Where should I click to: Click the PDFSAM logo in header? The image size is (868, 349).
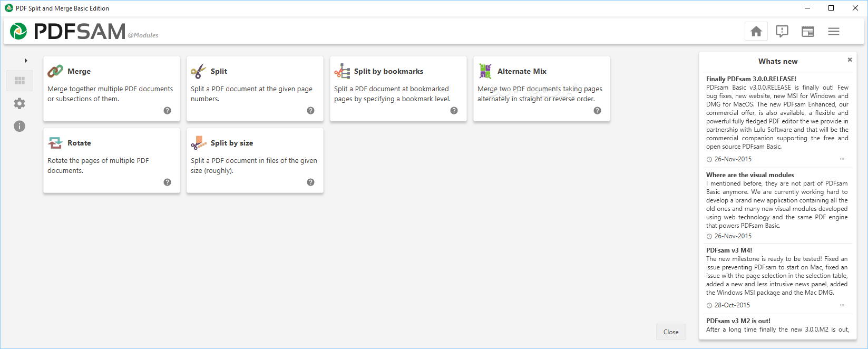(x=68, y=32)
